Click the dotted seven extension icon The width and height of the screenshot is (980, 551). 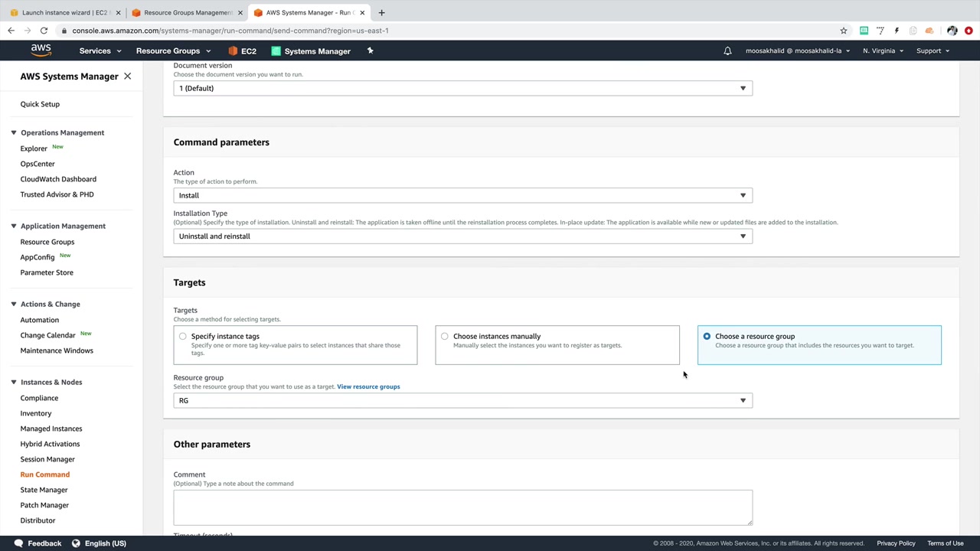(x=880, y=31)
